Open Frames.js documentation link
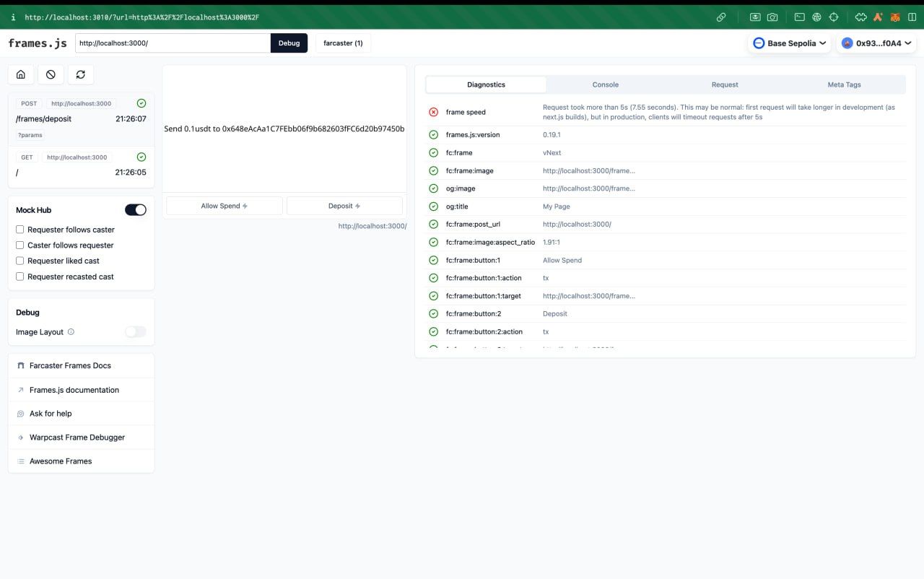This screenshot has width=924, height=579. click(x=81, y=390)
